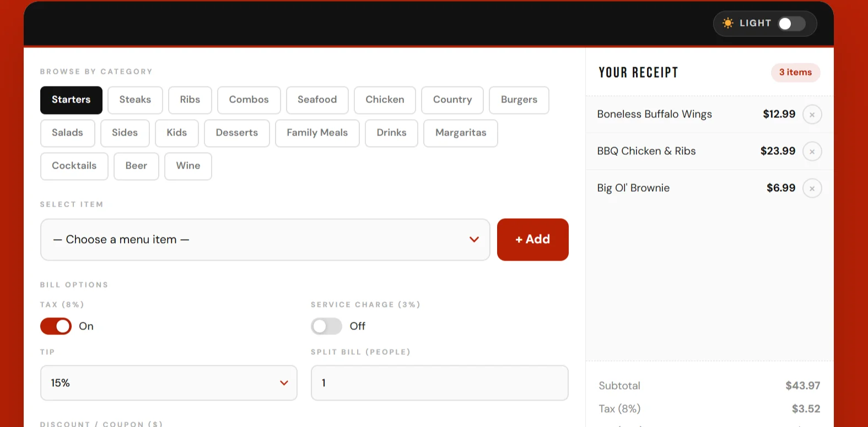The image size is (868, 427).
Task: Select the Desserts category
Action: tap(236, 133)
